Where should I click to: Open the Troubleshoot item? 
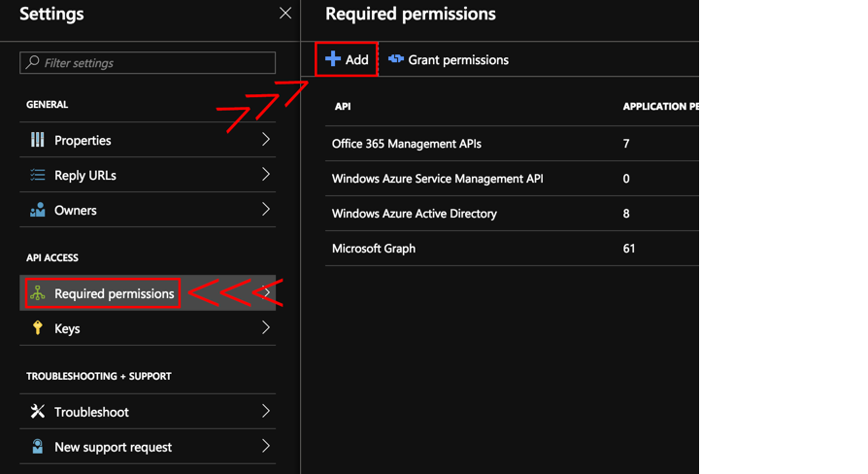(148, 412)
